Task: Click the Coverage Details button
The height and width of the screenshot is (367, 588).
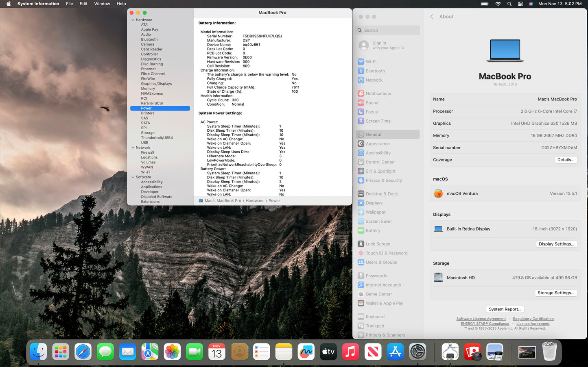Action: pos(566,160)
